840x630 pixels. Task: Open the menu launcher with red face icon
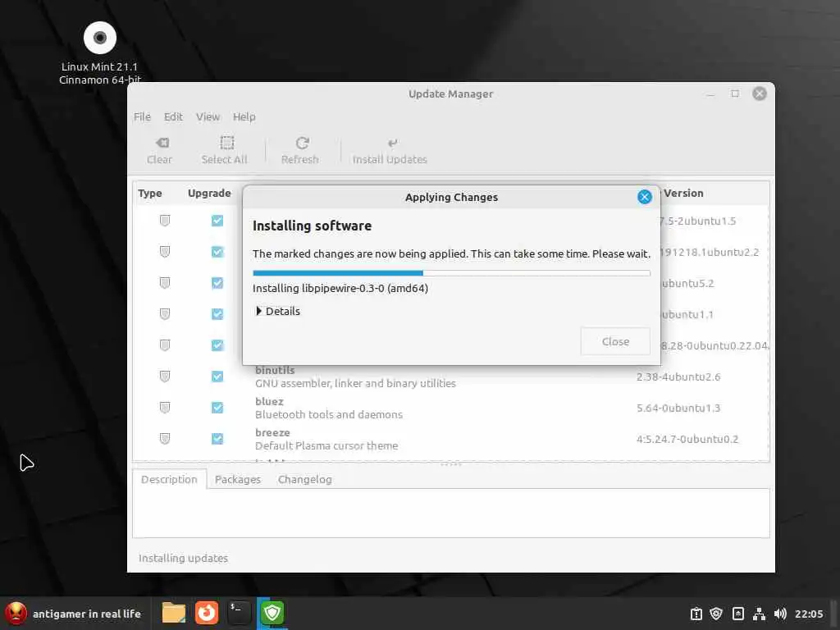[x=16, y=614]
